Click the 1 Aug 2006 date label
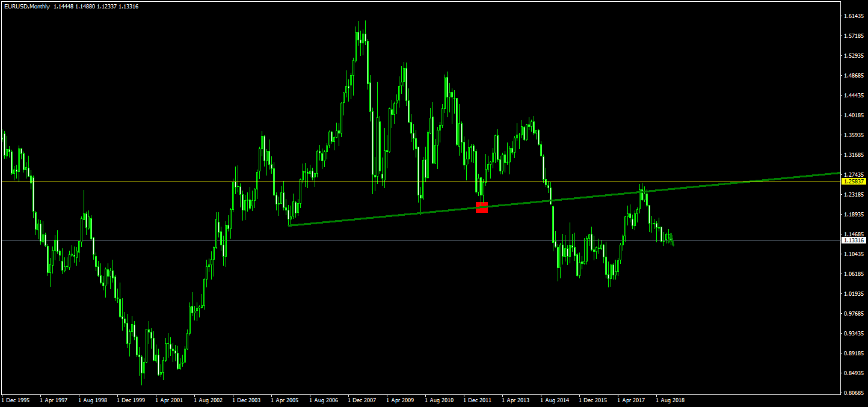Screen dimensions: 868x407 (x=324, y=400)
